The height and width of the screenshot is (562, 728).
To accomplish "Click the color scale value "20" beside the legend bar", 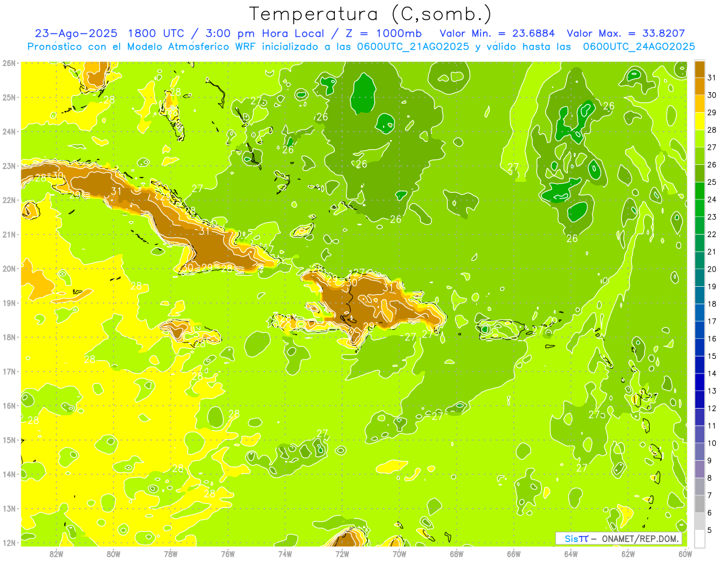I will click(712, 269).
